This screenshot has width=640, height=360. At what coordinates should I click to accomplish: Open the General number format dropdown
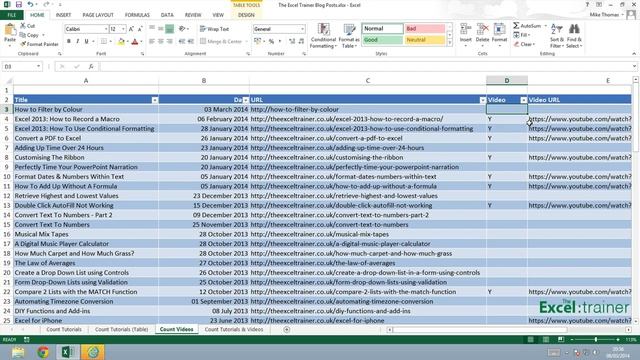302,29
